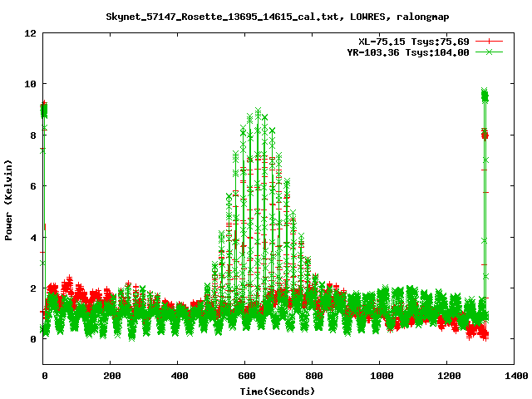Click the y-axis tick label 8
This screenshot has height=399, width=532.
(33, 135)
